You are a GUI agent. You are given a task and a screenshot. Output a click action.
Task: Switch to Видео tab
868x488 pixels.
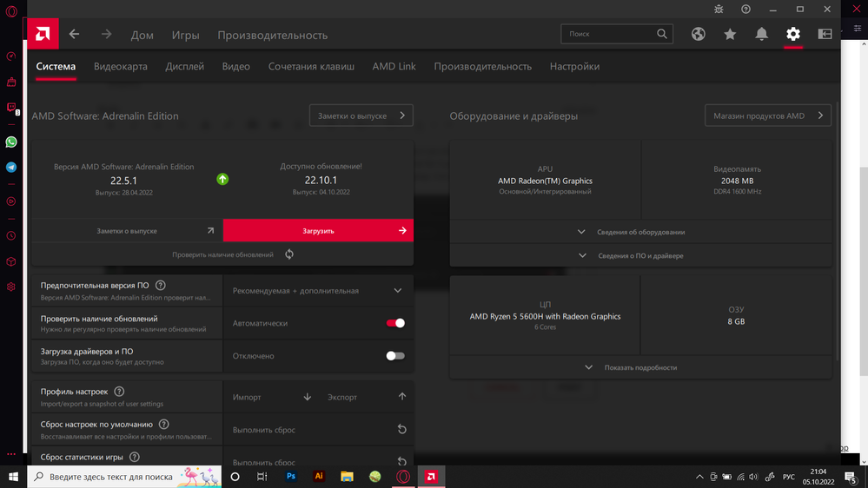[236, 66]
